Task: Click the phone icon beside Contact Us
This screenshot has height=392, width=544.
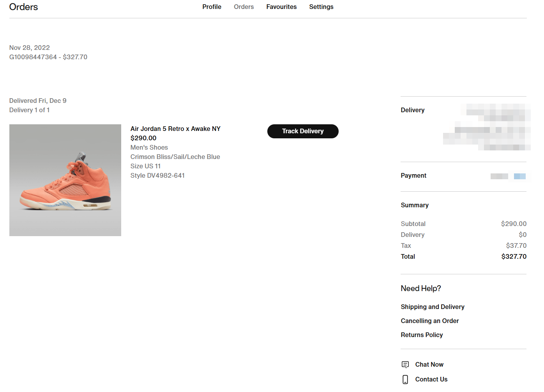Action: pyautogui.click(x=405, y=380)
